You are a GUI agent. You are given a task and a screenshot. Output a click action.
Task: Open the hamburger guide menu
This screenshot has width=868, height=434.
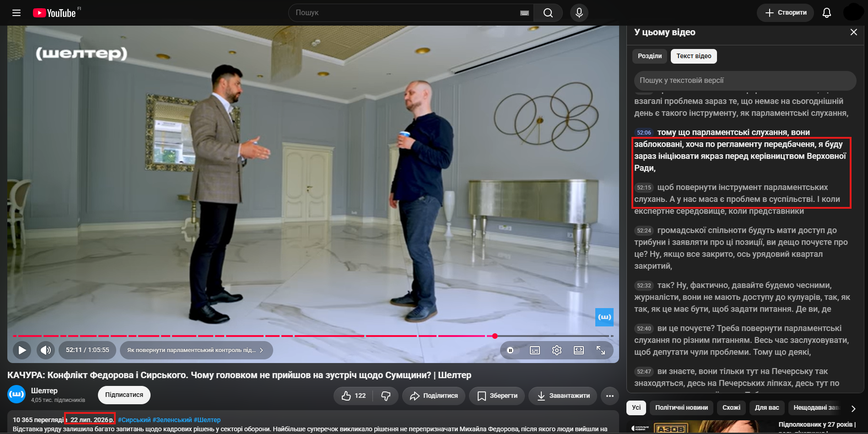click(x=16, y=13)
